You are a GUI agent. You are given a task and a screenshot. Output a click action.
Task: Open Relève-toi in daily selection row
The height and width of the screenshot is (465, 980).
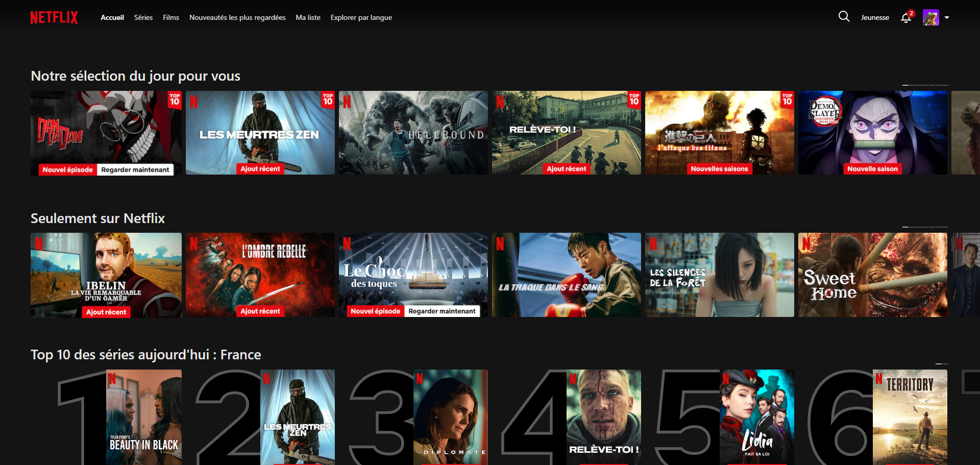567,133
